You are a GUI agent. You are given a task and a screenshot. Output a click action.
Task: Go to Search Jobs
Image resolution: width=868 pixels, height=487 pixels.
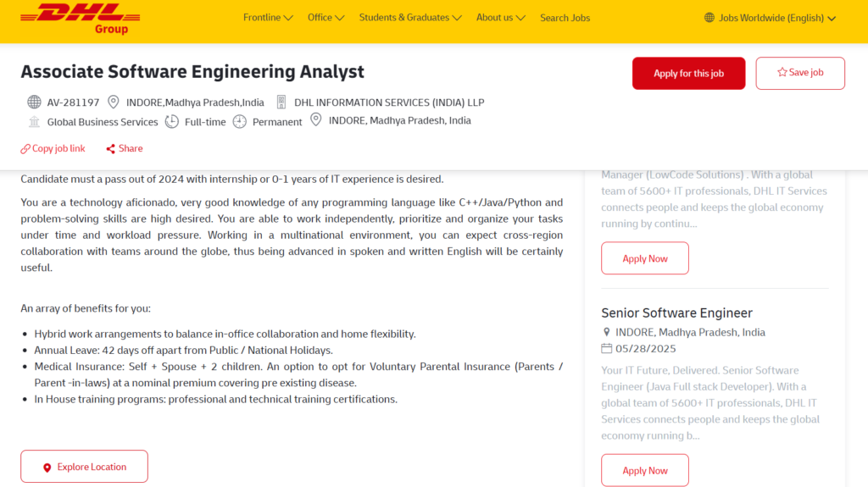tap(565, 18)
